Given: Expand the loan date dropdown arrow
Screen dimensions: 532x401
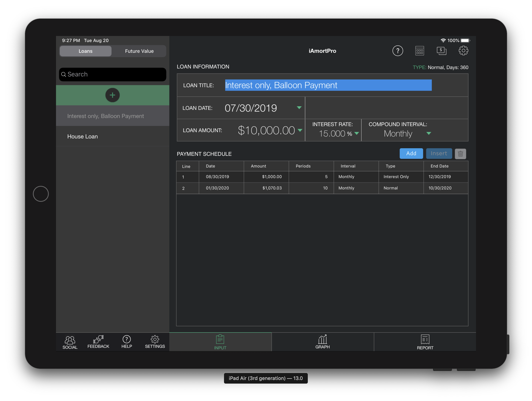Looking at the screenshot, I should [x=299, y=108].
